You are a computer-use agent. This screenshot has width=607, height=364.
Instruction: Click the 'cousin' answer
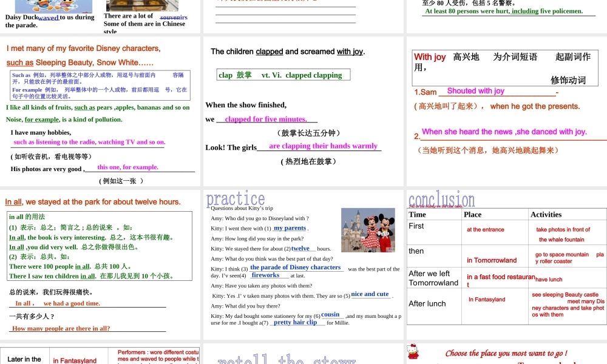coord(330,314)
